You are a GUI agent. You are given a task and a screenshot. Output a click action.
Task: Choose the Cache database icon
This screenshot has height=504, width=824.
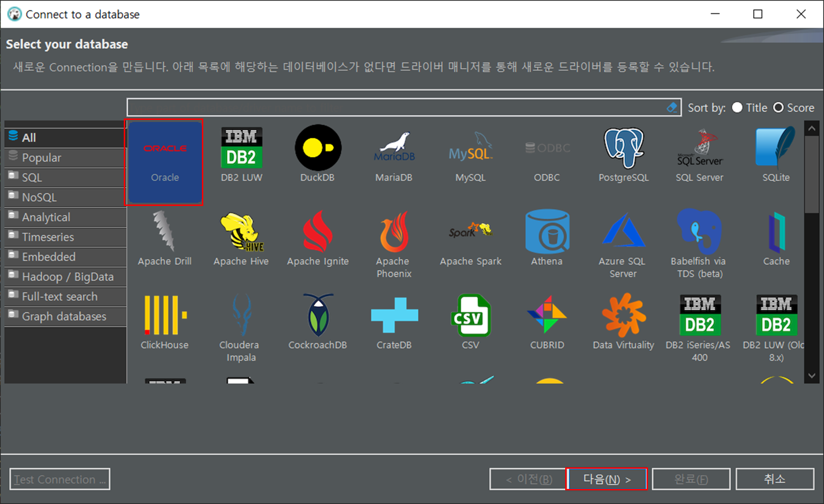776,233
